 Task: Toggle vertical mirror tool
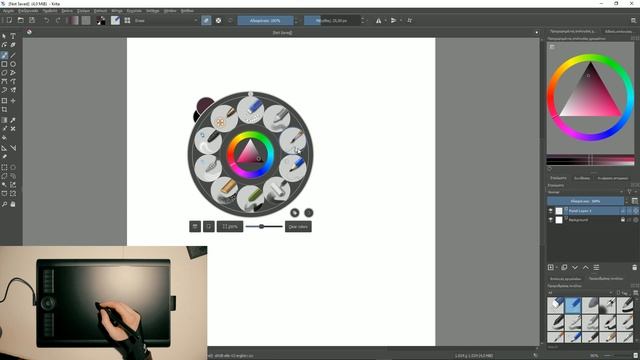393,20
